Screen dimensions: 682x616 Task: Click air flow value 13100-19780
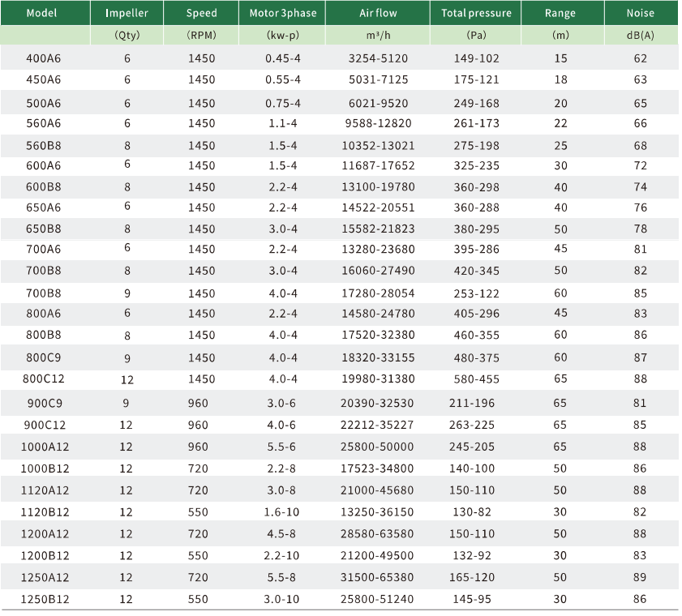[x=378, y=187]
